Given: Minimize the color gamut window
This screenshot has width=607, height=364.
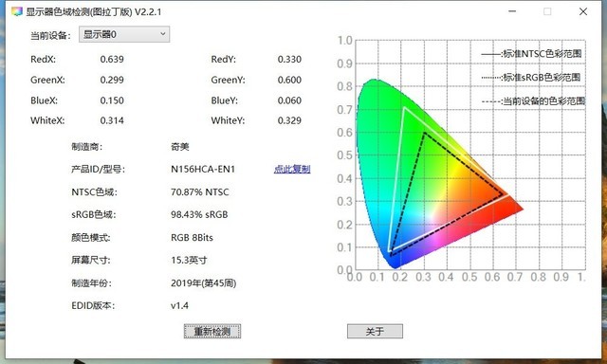Looking at the screenshot, I should pos(512,11).
